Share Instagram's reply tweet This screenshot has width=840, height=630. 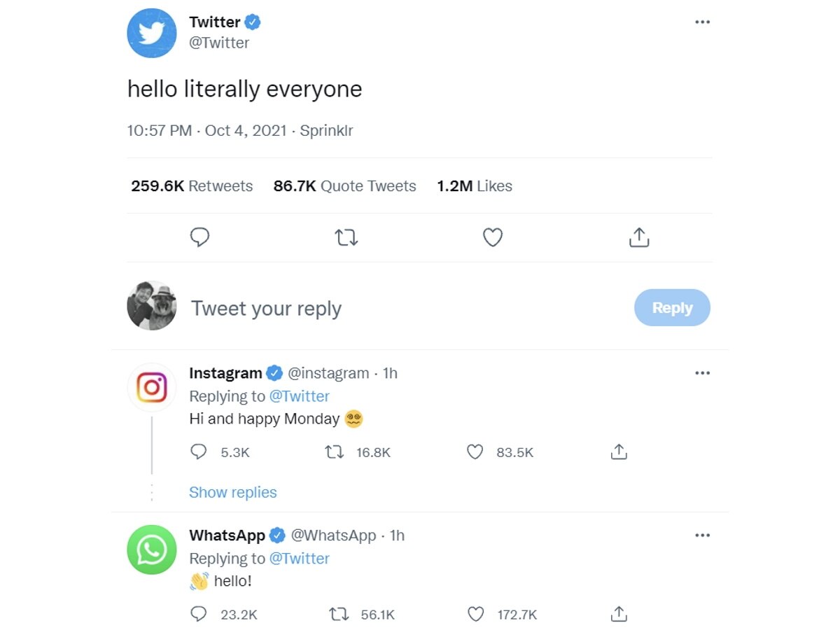pyautogui.click(x=619, y=452)
